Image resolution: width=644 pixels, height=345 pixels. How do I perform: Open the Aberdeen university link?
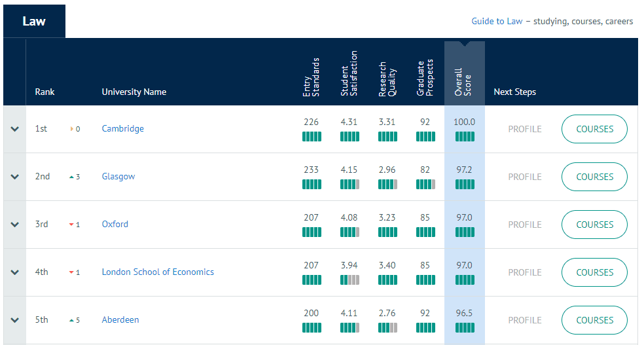(x=120, y=319)
